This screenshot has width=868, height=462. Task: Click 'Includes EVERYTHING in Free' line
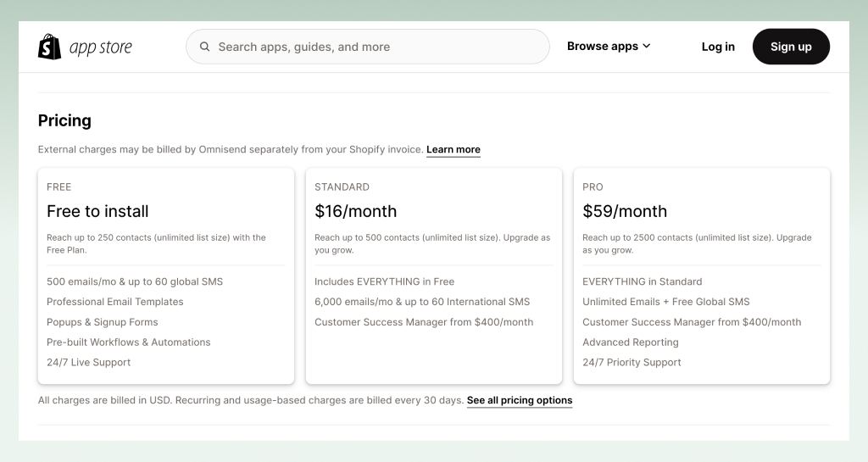click(384, 281)
